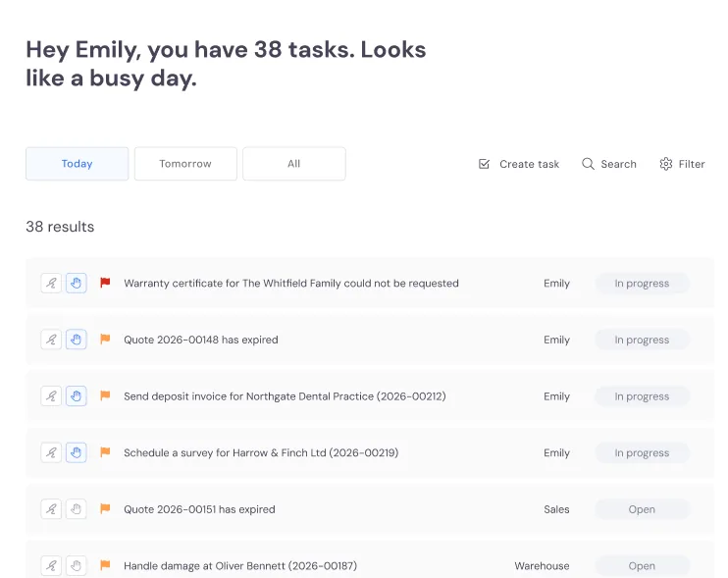Click the sign icon on Harrow & Finch row
The height and width of the screenshot is (578, 728).
[x=51, y=452]
